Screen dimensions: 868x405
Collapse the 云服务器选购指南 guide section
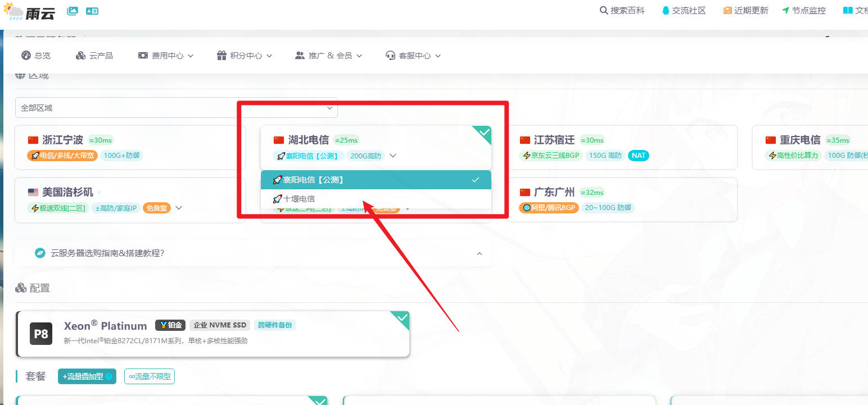(x=479, y=253)
